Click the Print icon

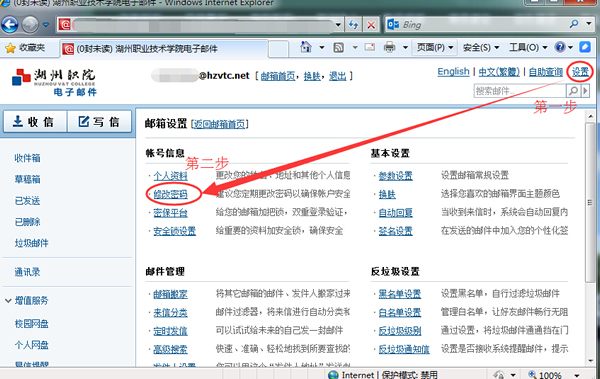click(390, 47)
